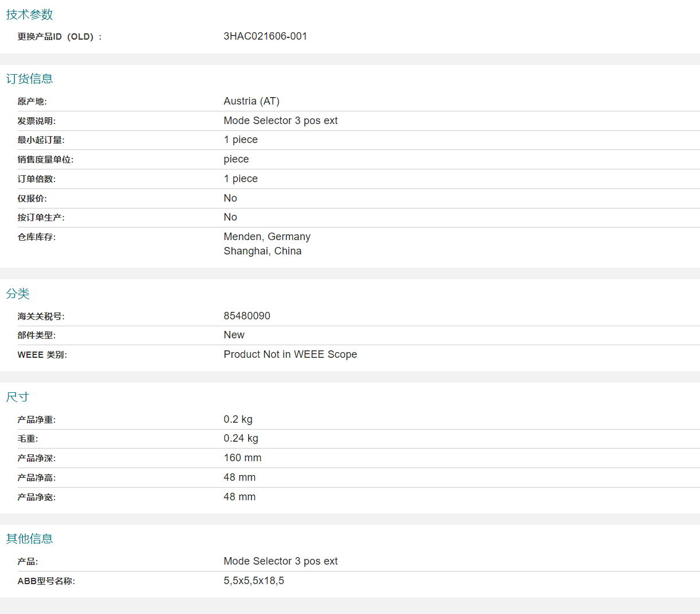This screenshot has width=700, height=614.
Task: Select the Shanghai, China warehouse text
Action: [x=262, y=251]
